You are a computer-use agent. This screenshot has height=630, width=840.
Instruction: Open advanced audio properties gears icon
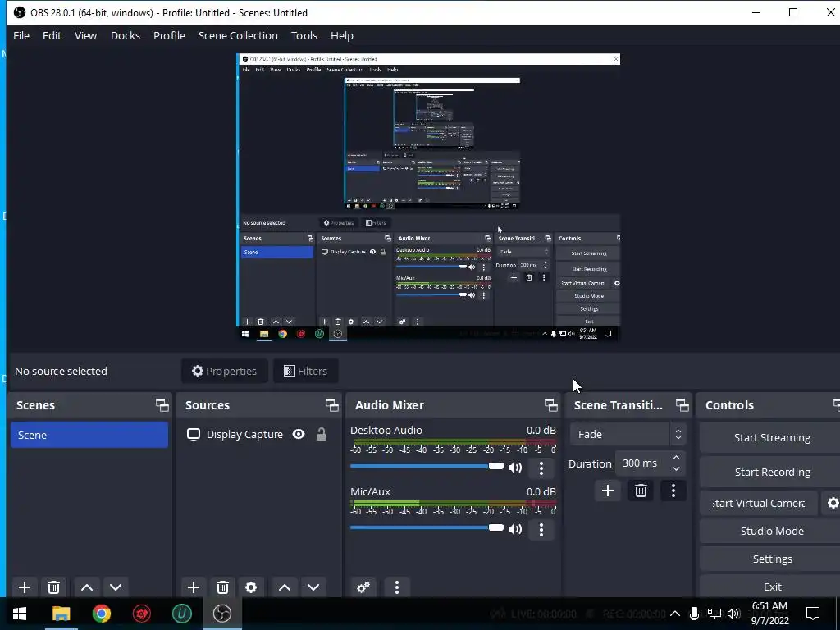click(x=363, y=587)
